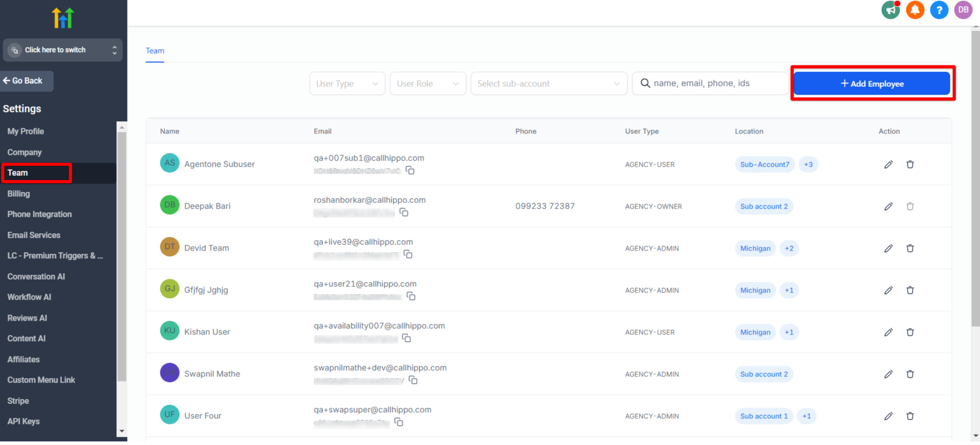Open the Click here to switch selector
The image size is (980, 445).
pos(63,50)
